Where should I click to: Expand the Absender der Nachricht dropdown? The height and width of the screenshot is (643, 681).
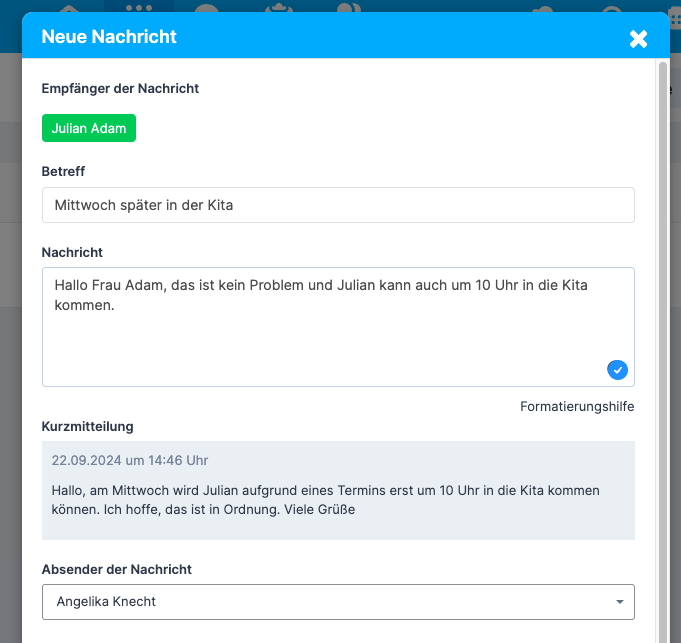tap(338, 602)
